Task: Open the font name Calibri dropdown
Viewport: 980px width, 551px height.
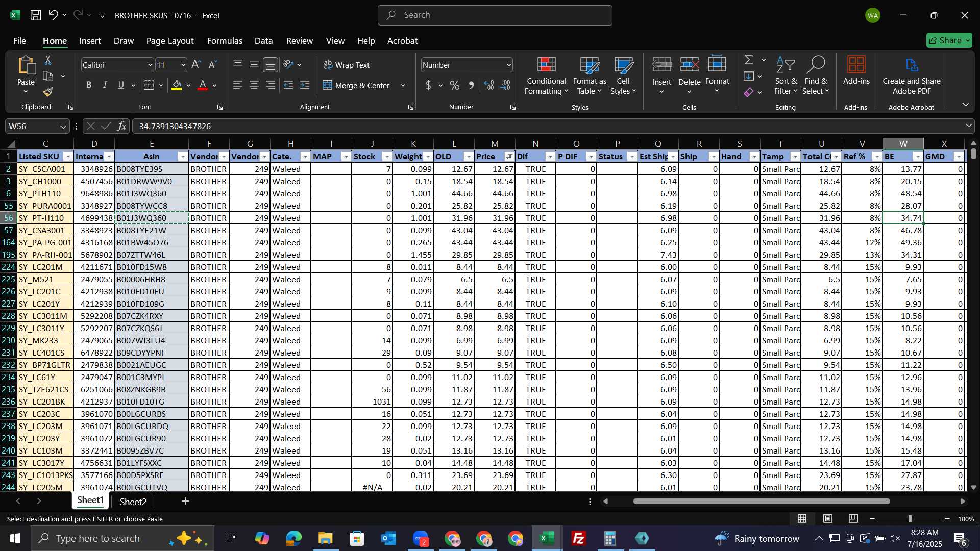Action: [150, 65]
